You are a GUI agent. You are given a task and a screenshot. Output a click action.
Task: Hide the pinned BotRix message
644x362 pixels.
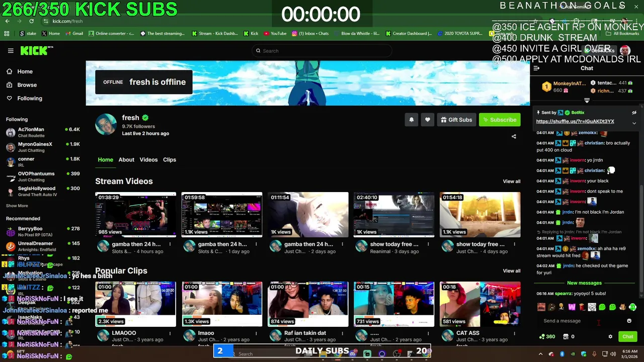[634, 113]
